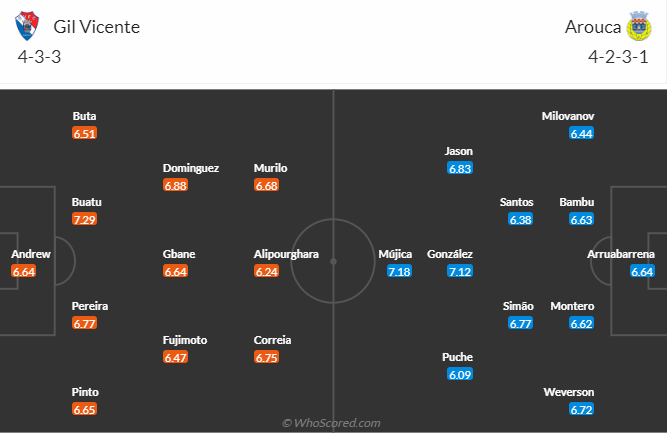
Task: Click Weverson's 6.72 rating badge
Action: coord(582,409)
